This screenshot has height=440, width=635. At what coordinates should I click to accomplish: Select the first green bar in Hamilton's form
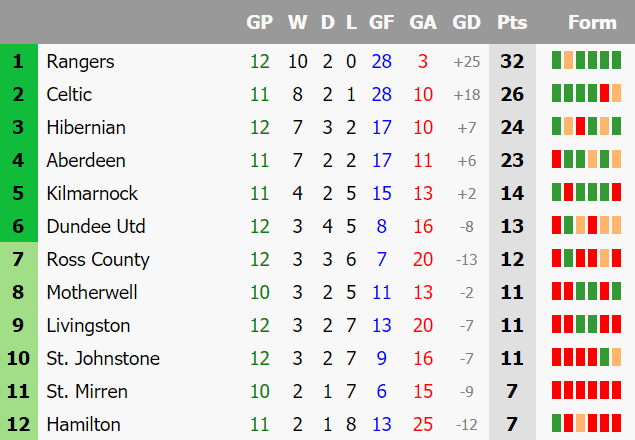click(556, 423)
